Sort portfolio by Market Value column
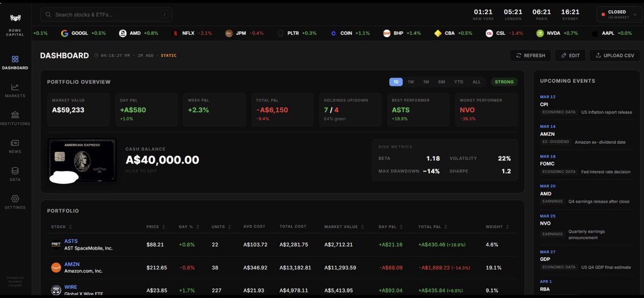 [344, 227]
